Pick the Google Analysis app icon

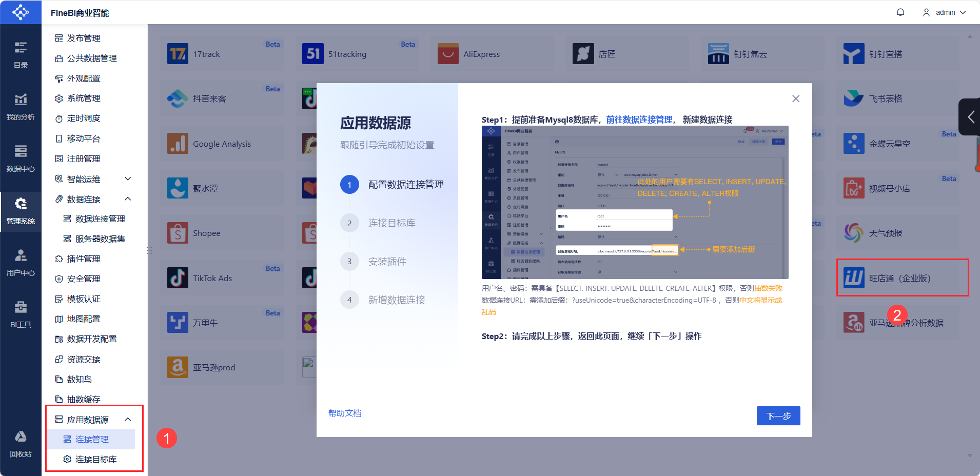pyautogui.click(x=178, y=144)
